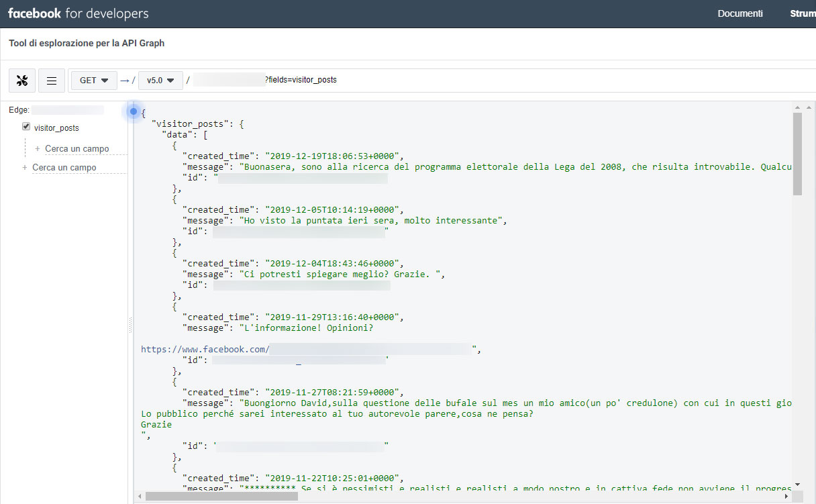Click the standalone "Grazie" line in the response

[156, 424]
